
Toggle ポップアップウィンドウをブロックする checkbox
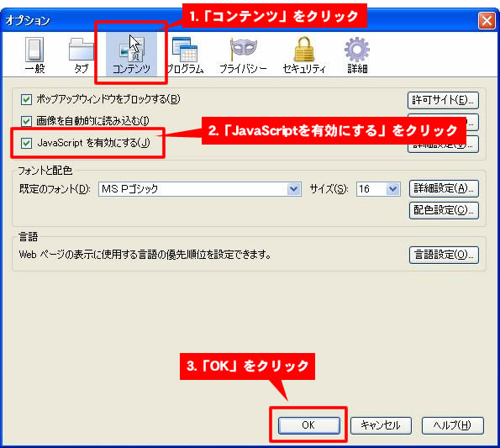[x=26, y=99]
